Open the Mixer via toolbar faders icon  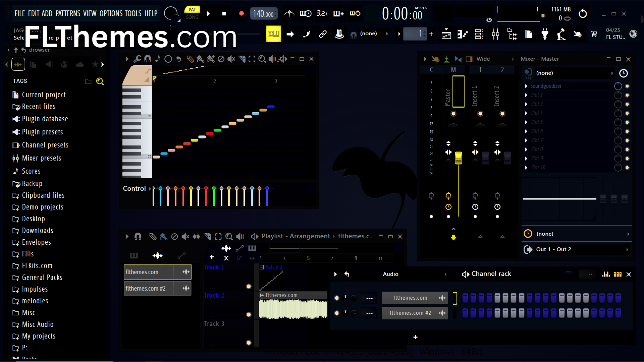click(x=495, y=34)
